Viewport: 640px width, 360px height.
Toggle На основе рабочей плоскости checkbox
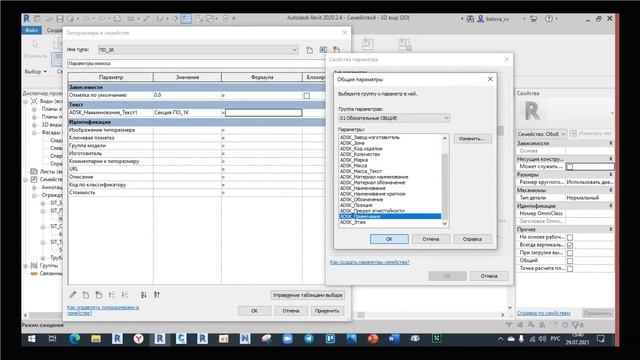(570, 237)
